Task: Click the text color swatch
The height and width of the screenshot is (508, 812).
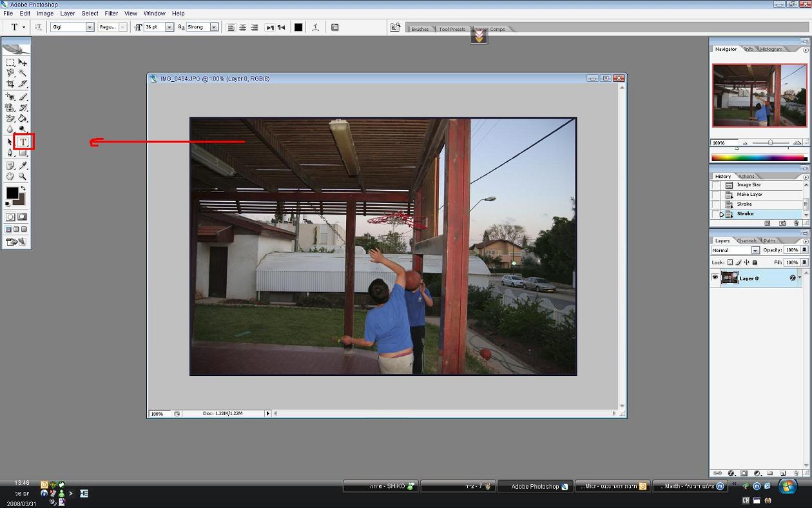Action: [298, 27]
